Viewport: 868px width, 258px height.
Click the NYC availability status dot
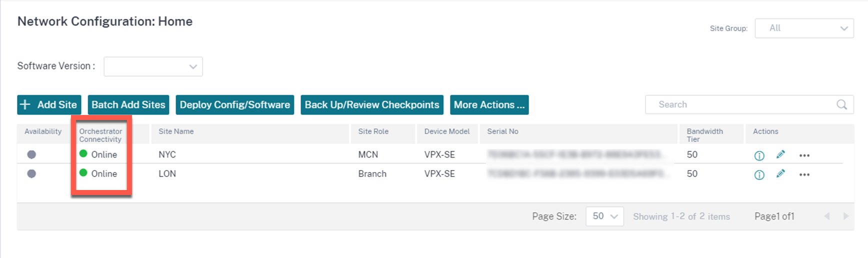click(x=31, y=154)
